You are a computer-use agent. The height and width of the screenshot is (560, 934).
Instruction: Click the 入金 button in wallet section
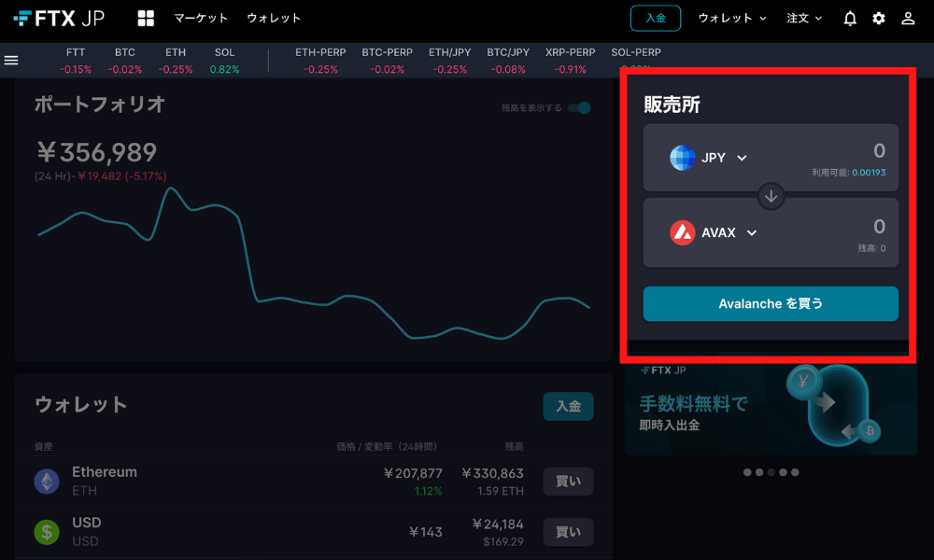coord(568,406)
